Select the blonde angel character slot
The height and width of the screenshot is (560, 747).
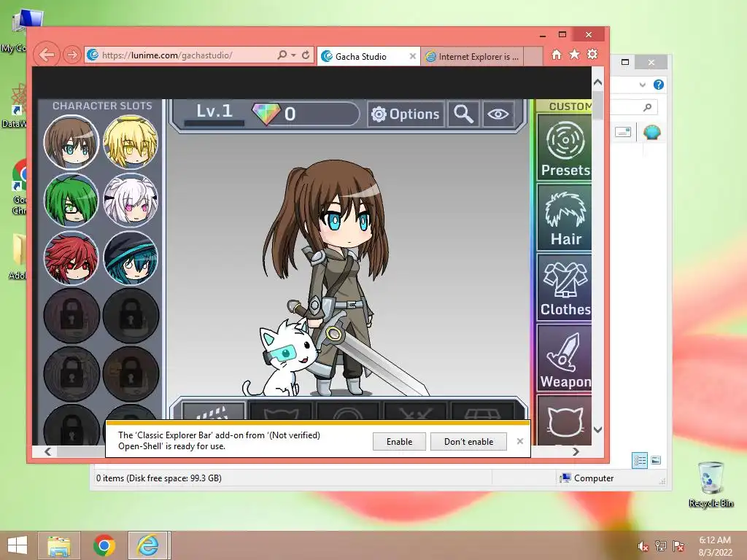click(131, 142)
